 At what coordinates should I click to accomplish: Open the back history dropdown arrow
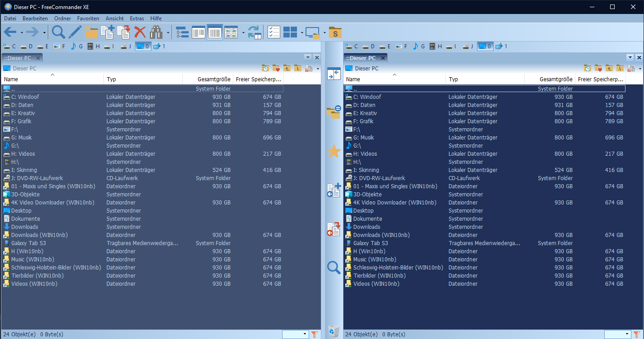(22, 33)
